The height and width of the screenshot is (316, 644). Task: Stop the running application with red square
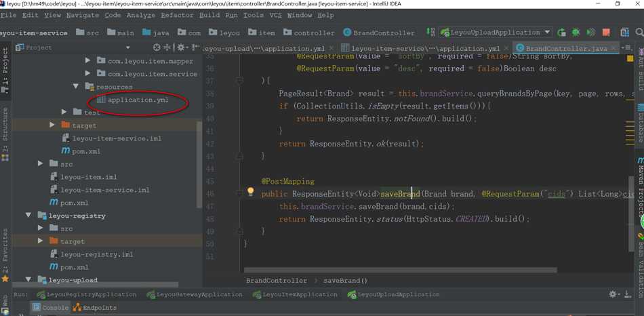[606, 33]
